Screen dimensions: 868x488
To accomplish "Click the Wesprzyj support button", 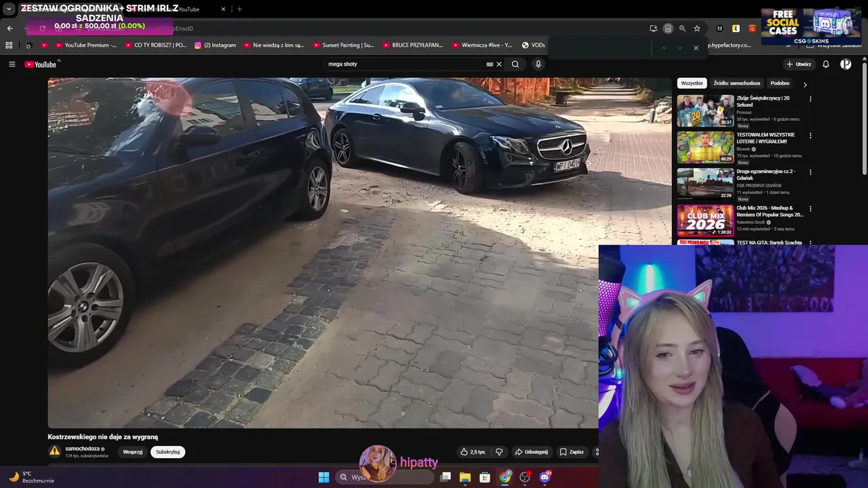I will click(x=133, y=452).
